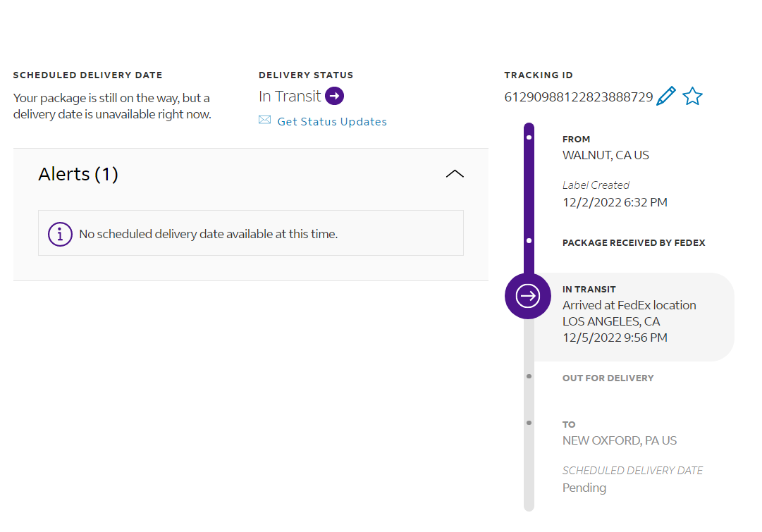Click the Package Received by FedEx timeline dot
The height and width of the screenshot is (532, 762).
(529, 241)
